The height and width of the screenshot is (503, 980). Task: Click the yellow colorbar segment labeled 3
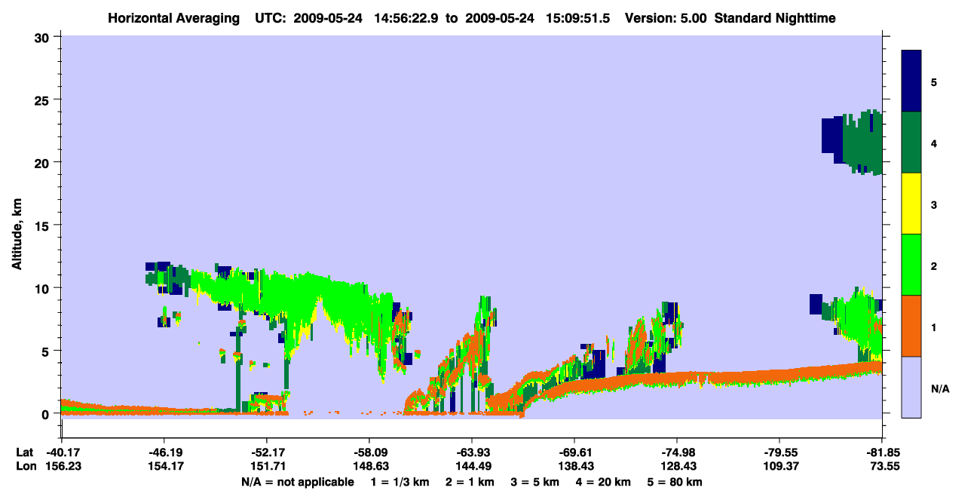[x=911, y=204]
